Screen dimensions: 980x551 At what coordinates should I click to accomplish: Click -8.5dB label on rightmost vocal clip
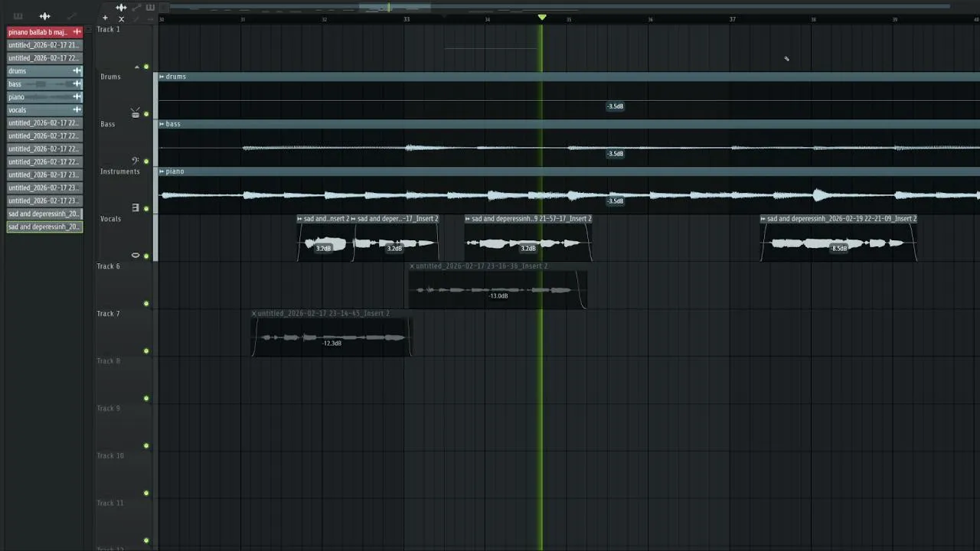[839, 249]
